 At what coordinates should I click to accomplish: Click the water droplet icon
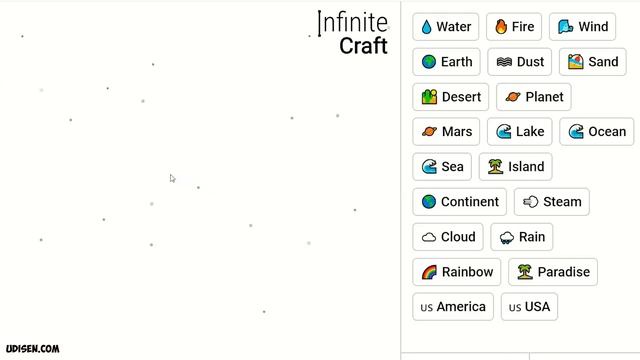pyautogui.click(x=426, y=27)
